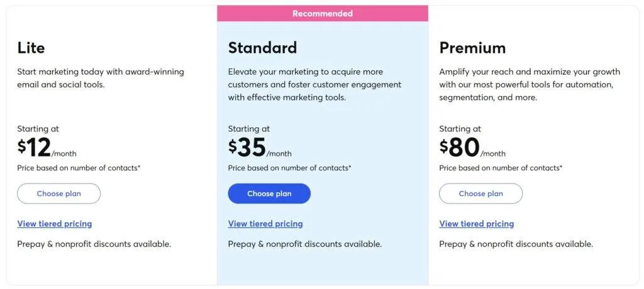Click the Lite plan heading
The height and width of the screenshot is (289, 644).
(31, 48)
